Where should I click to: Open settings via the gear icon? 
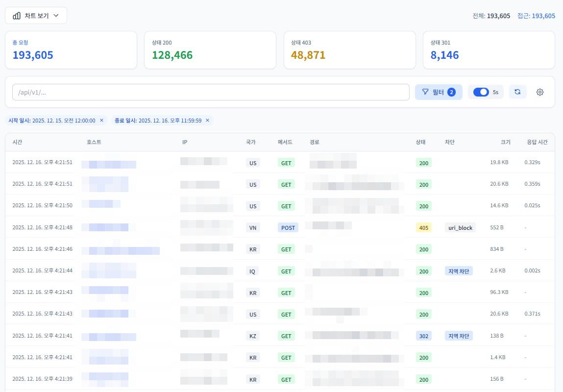[x=539, y=92]
